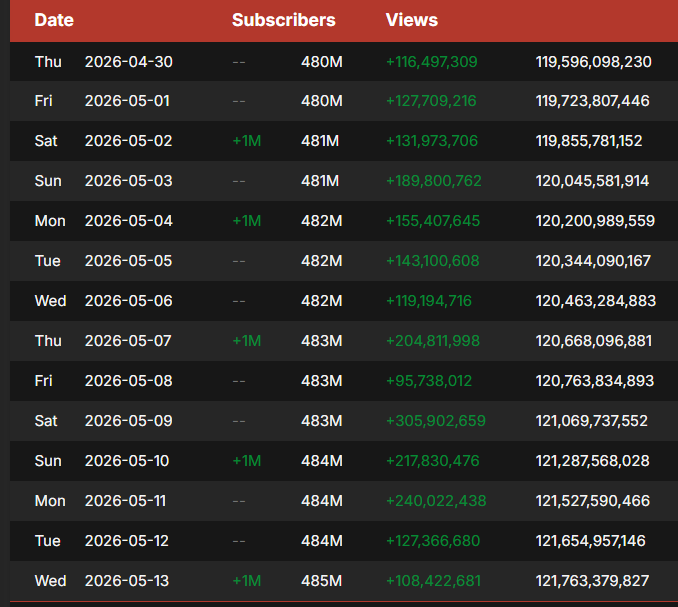Click view gain +108,422,681
Screen dimensions: 678x607
tap(433, 581)
